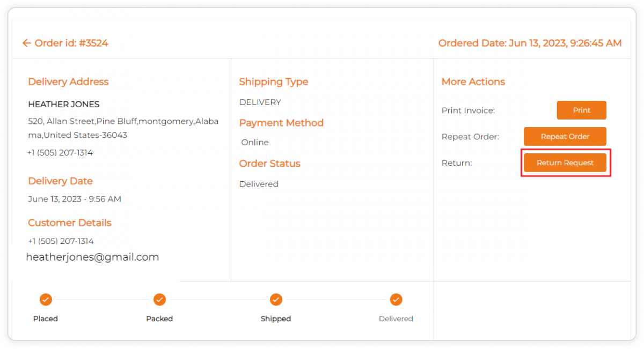The width and height of the screenshot is (644, 349).
Task: Click the Repeat Order button
Action: pos(565,136)
